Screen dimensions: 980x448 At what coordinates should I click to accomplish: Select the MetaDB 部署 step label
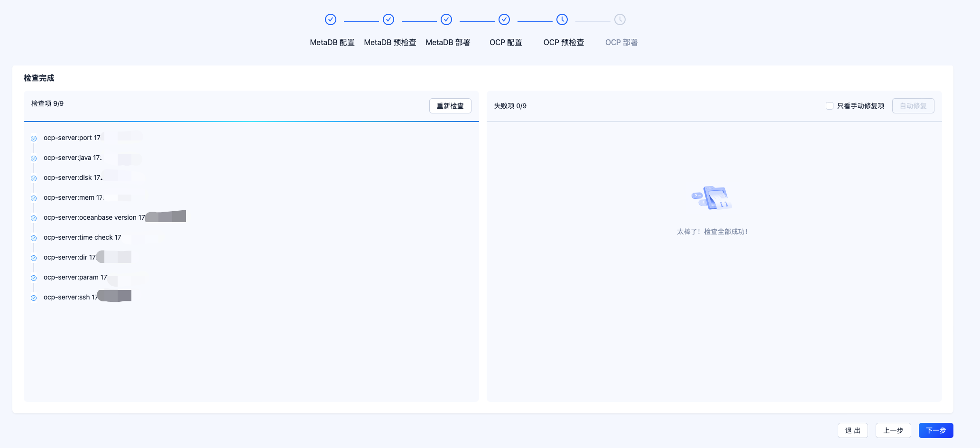(x=448, y=42)
